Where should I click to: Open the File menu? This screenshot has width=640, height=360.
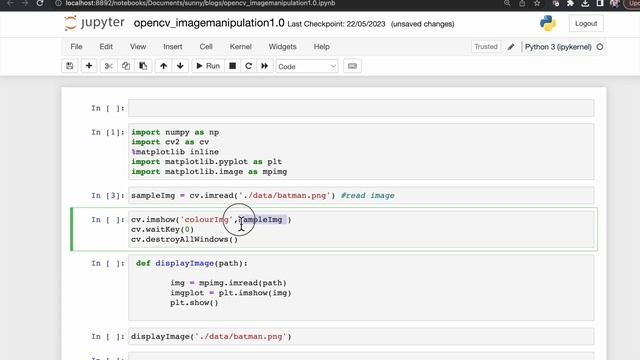[76, 47]
